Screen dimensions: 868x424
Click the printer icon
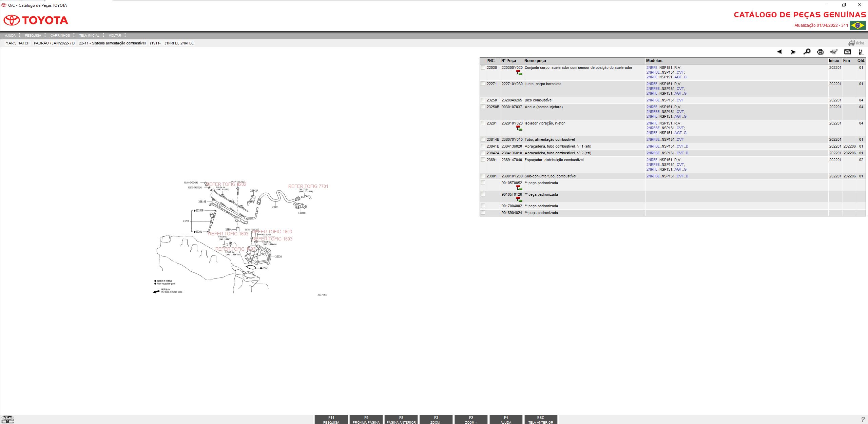[820, 52]
